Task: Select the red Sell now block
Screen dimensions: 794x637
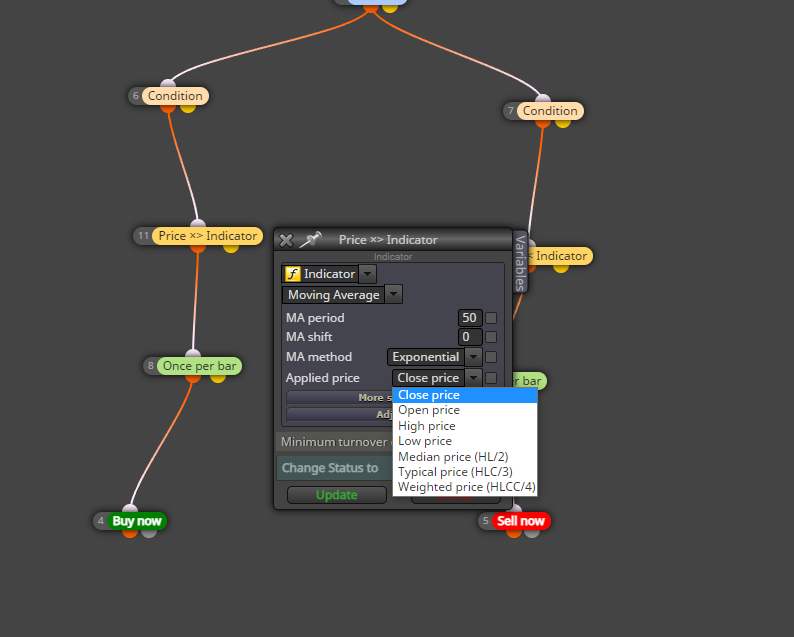Action: click(521, 521)
